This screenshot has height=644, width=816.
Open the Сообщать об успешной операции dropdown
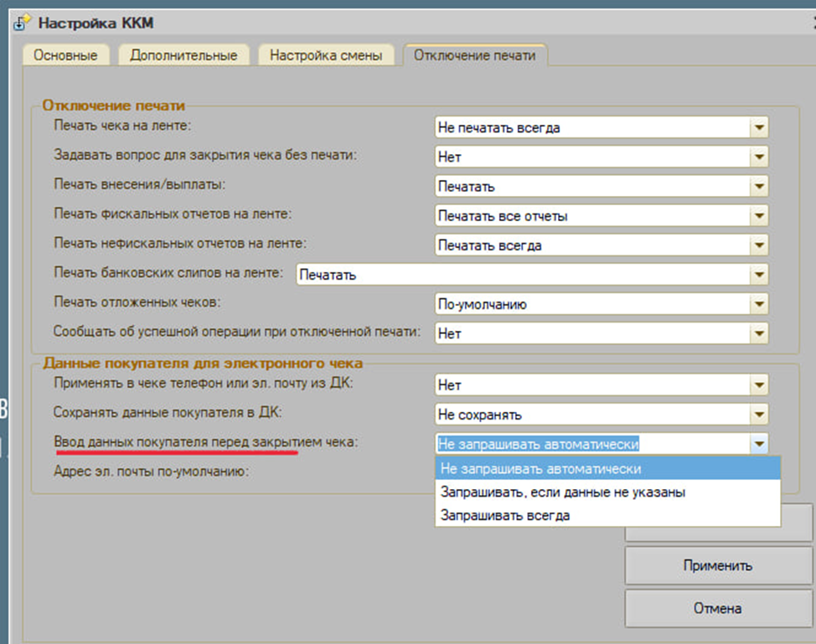tap(758, 333)
